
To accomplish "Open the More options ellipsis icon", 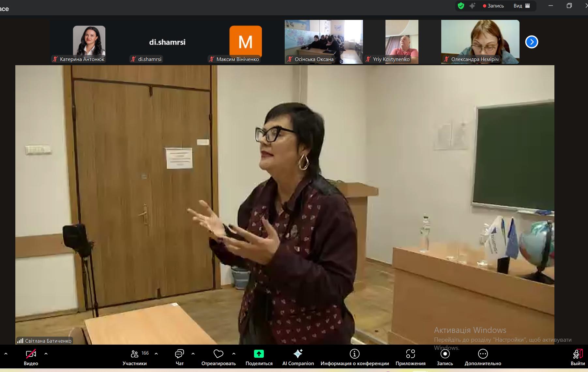I will coord(483,354).
